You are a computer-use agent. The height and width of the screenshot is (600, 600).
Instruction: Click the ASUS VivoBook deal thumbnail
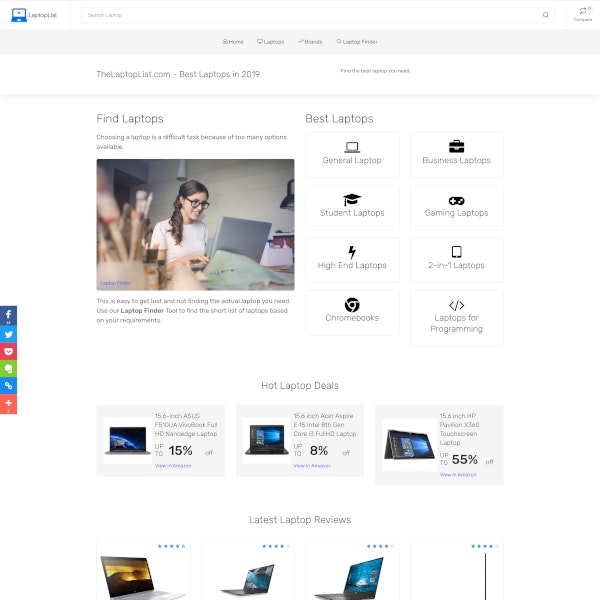(128, 441)
